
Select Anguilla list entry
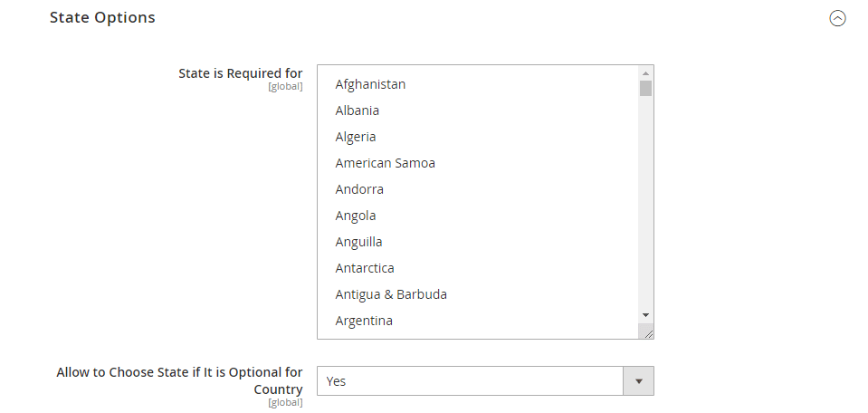(358, 242)
